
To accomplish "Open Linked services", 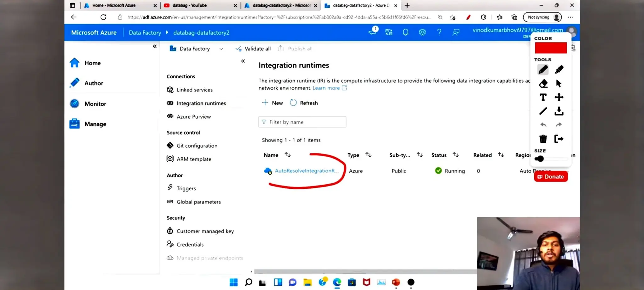I will point(190,90).
